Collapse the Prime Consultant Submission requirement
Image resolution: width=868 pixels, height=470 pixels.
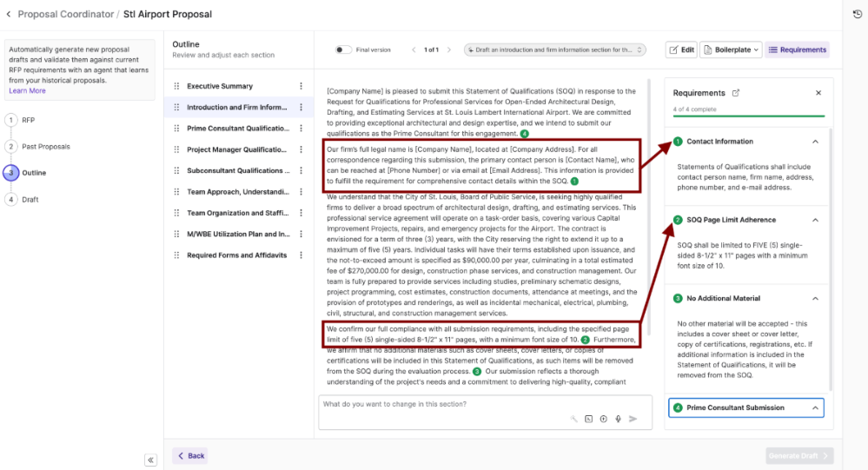815,408
